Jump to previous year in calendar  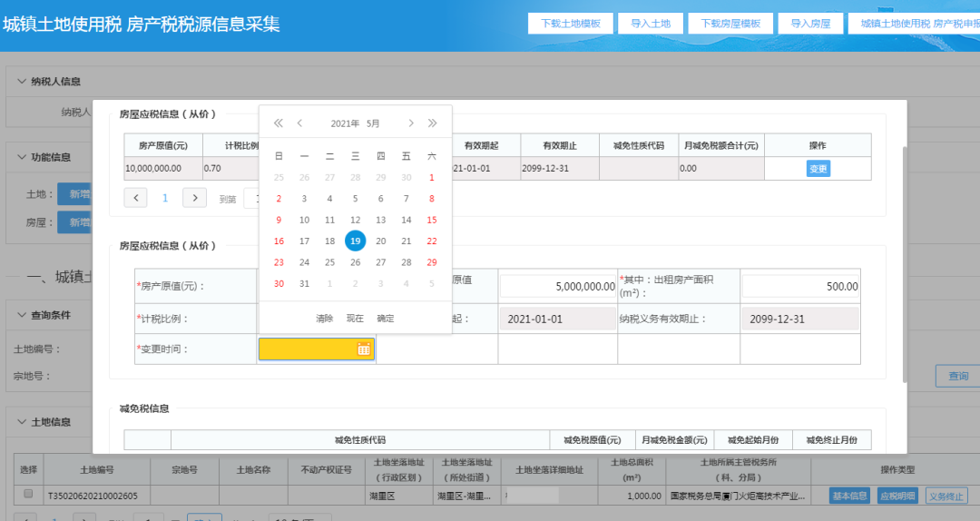[x=279, y=123]
